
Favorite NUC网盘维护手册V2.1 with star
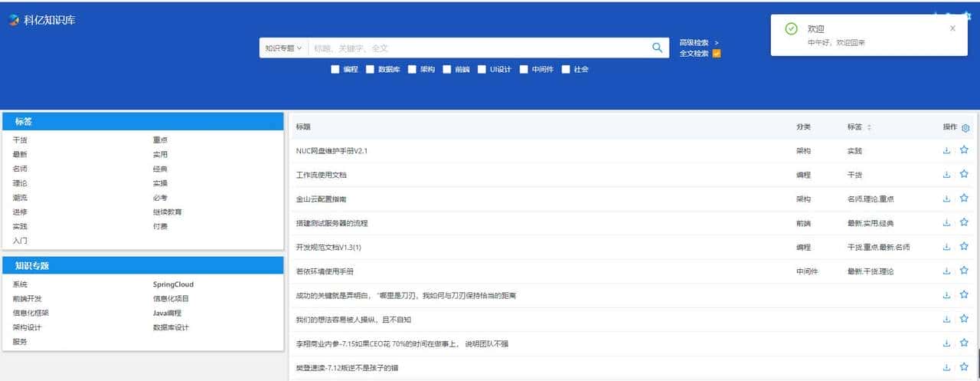pyautogui.click(x=964, y=151)
